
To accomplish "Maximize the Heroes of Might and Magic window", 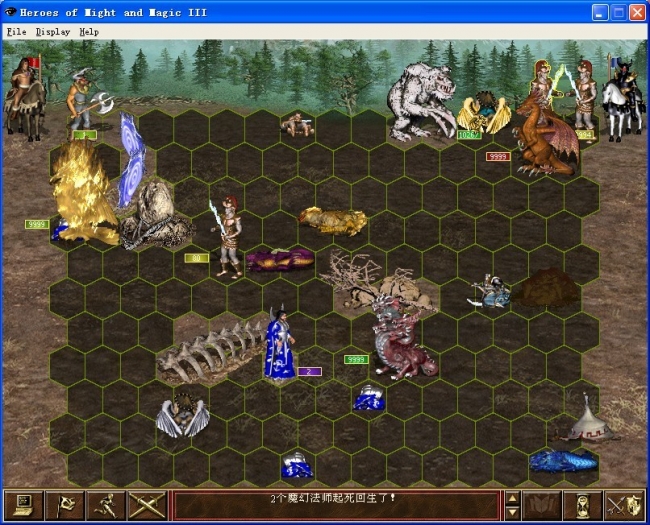I will click(x=618, y=12).
